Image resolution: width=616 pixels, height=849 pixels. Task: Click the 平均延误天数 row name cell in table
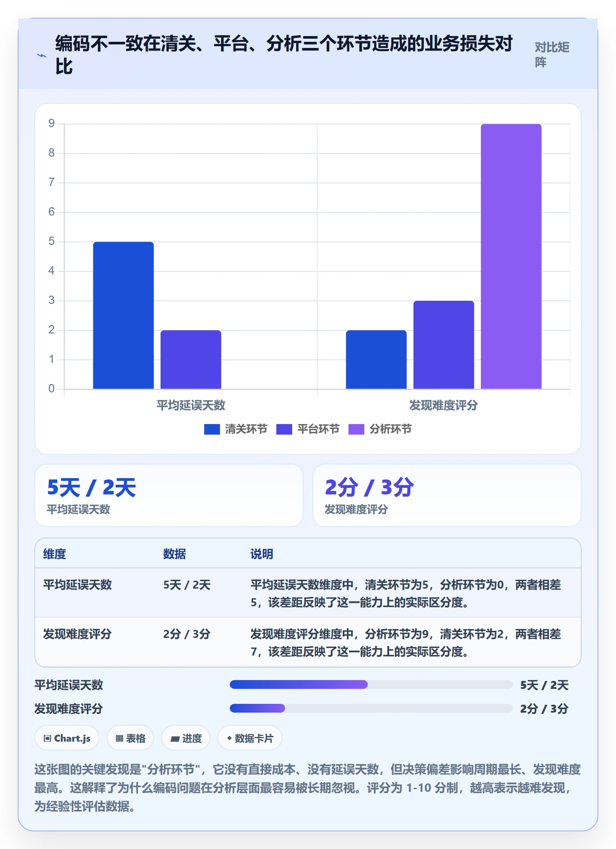(x=77, y=585)
